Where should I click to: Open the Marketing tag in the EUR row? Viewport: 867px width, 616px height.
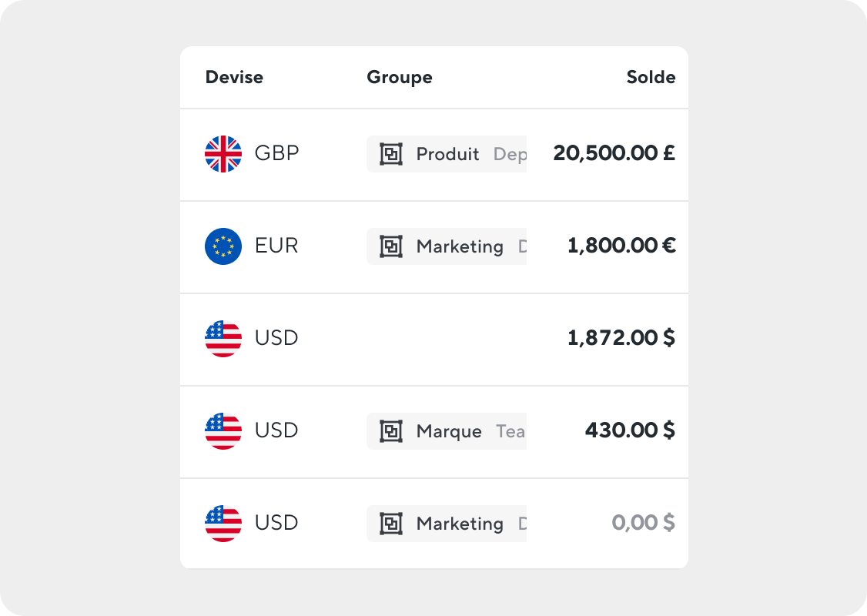447,246
